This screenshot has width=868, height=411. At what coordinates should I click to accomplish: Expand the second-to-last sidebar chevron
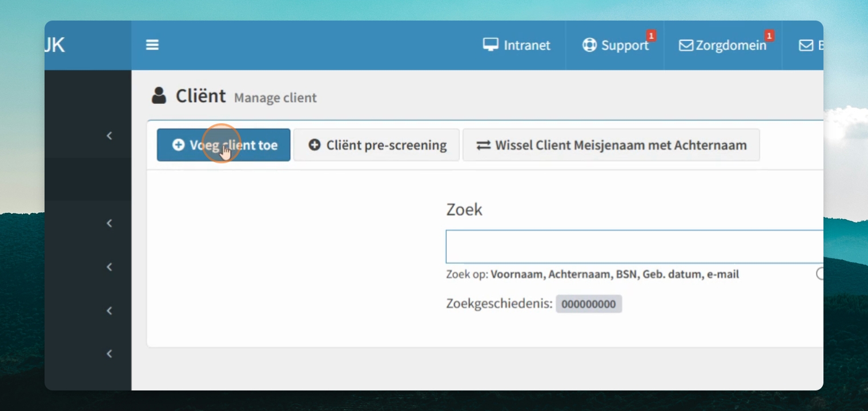click(109, 311)
